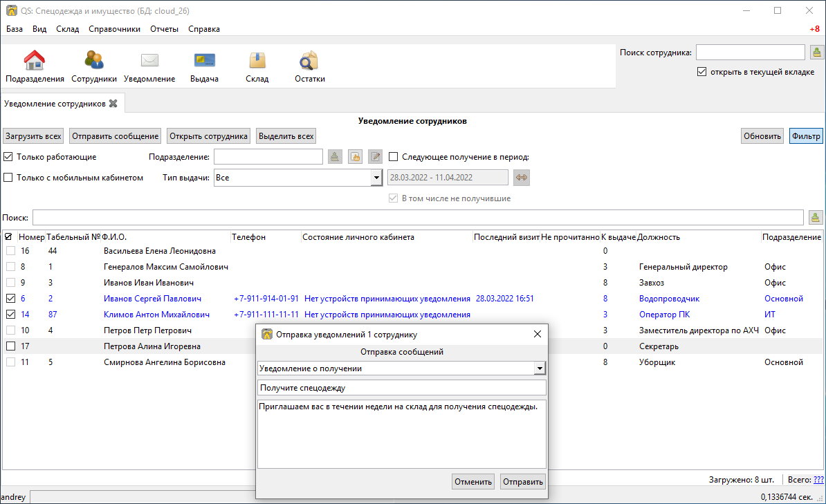Open the Сотрудники toolbar icon
Screen dimensions: 826x504
tap(94, 61)
